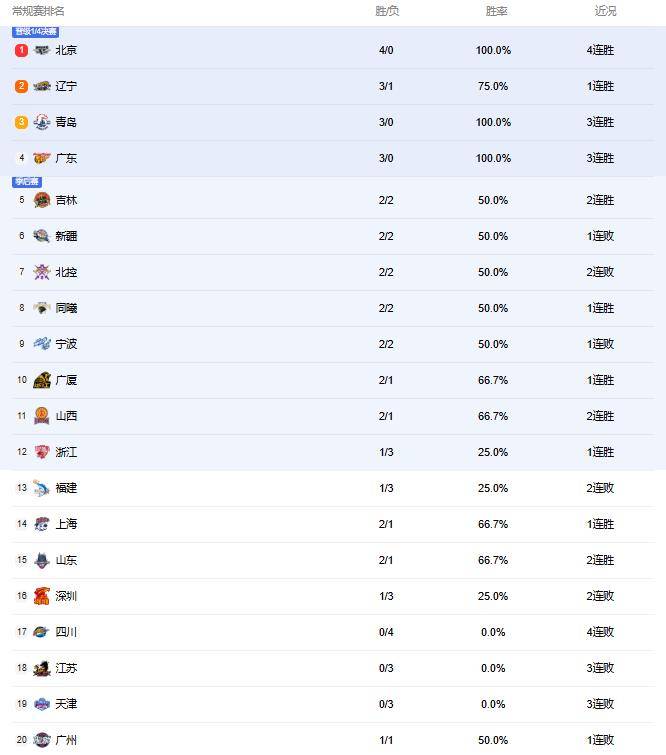The width and height of the screenshot is (666, 755).
Task: Click the 常规赛排名 heading
Action: pyautogui.click(x=38, y=11)
